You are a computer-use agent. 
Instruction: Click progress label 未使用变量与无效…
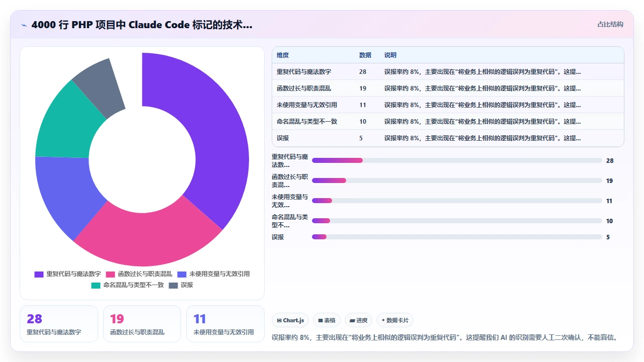click(290, 201)
